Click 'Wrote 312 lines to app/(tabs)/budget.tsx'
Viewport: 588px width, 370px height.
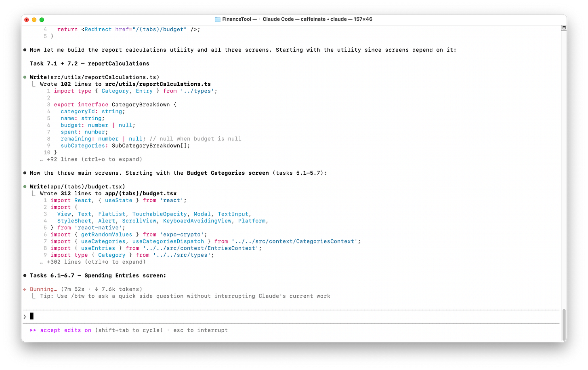pos(108,194)
